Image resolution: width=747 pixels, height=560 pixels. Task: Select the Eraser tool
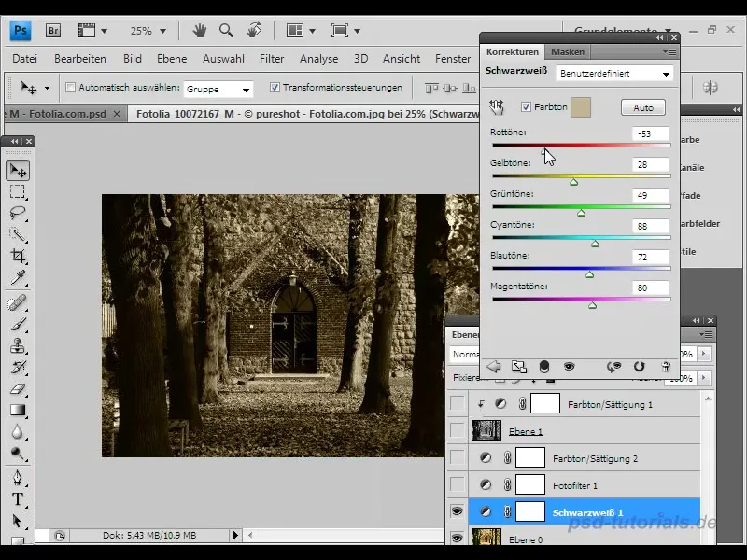(x=18, y=388)
